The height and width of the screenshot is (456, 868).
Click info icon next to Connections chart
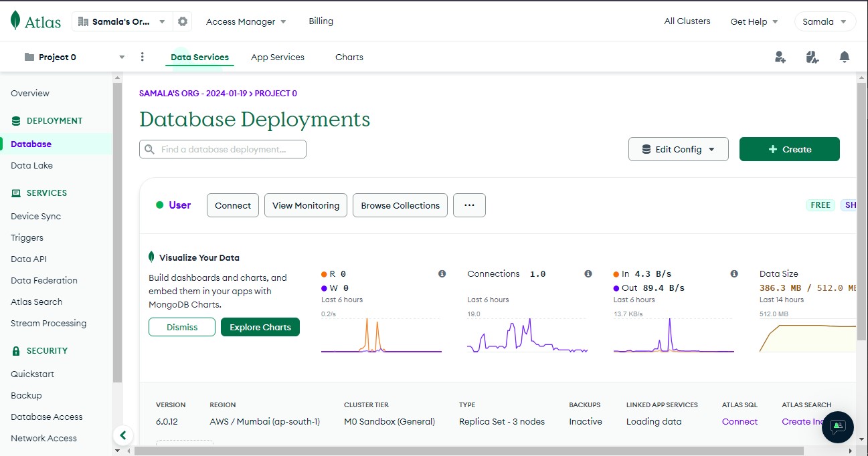pos(588,274)
